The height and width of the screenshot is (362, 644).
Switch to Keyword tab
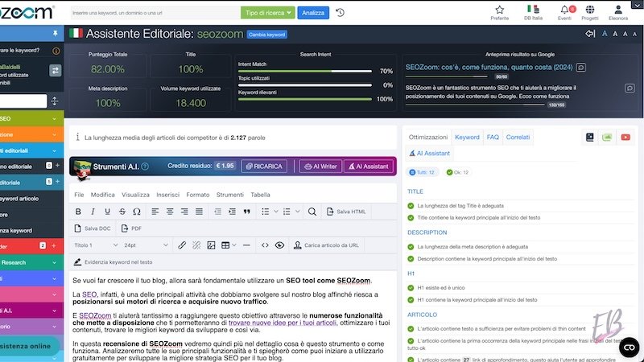point(467,138)
